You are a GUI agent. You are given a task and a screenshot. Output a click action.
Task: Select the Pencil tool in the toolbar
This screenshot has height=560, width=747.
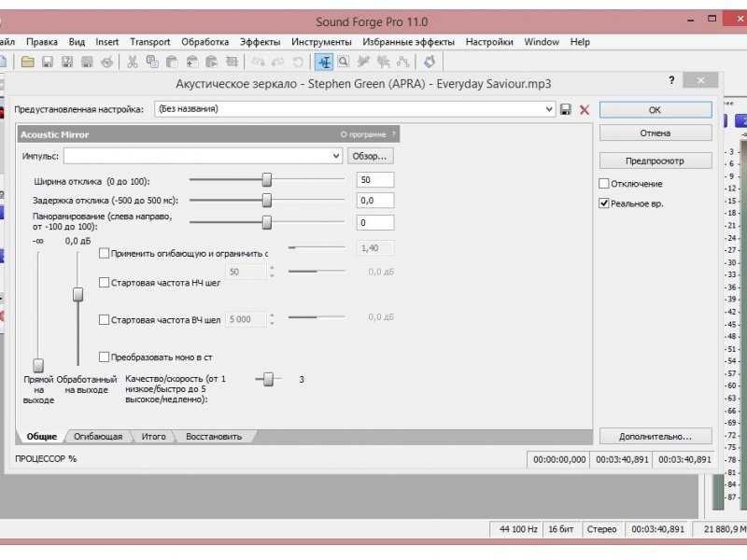363,62
